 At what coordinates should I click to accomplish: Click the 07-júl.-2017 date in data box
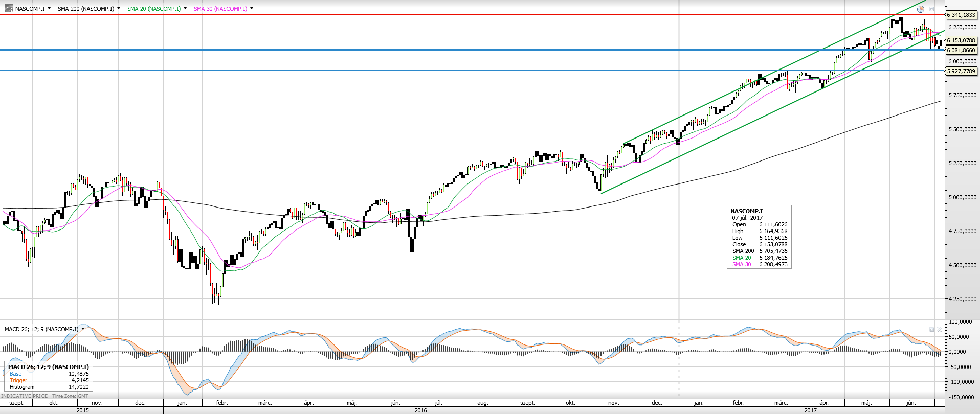(747, 218)
